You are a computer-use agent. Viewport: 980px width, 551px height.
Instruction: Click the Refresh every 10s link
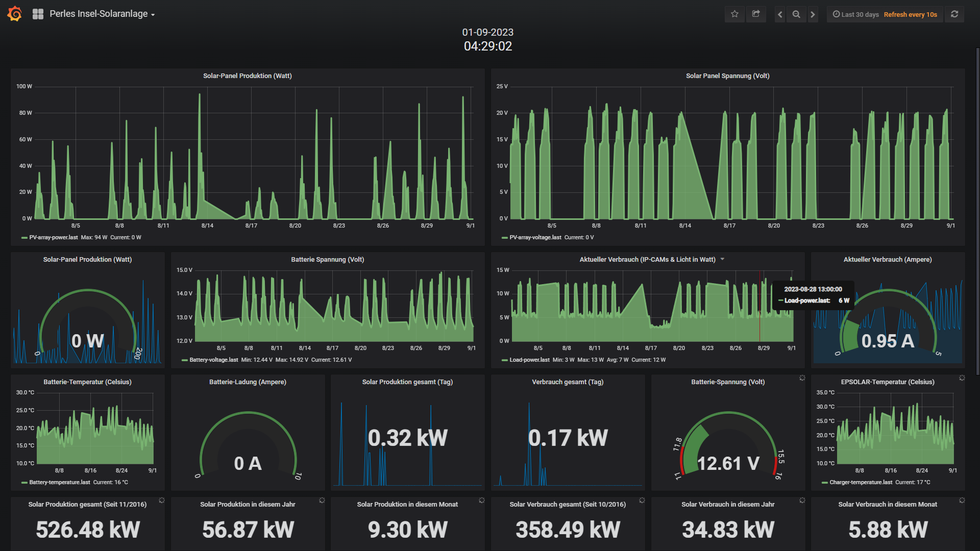pos(911,14)
